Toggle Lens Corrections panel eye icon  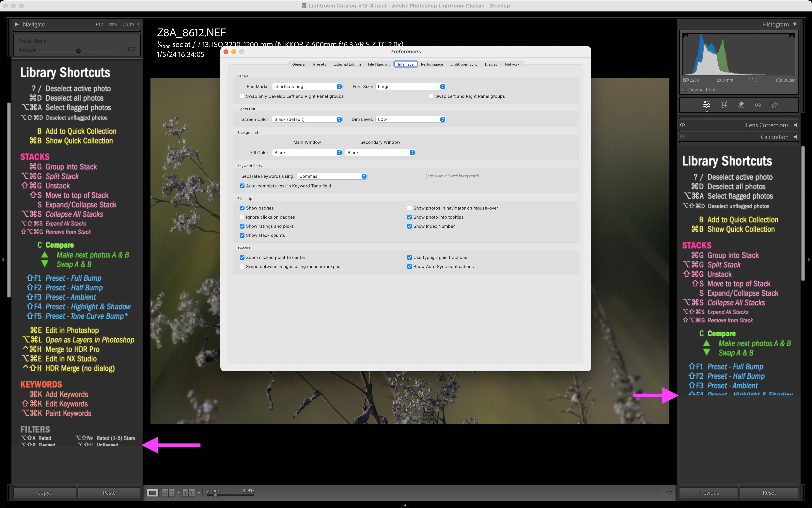coord(682,125)
